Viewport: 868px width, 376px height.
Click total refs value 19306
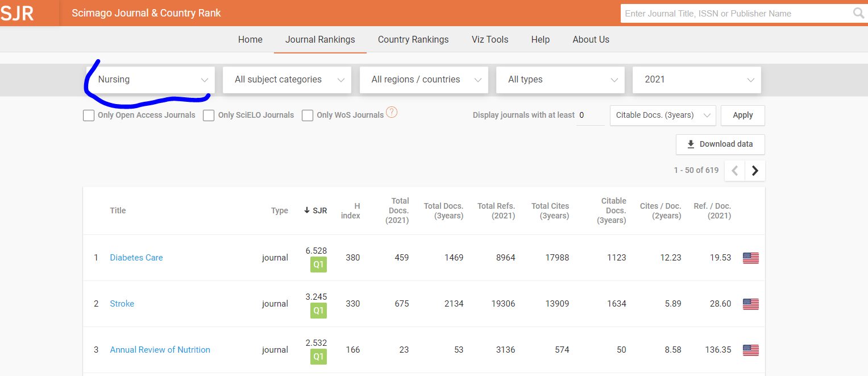point(503,304)
